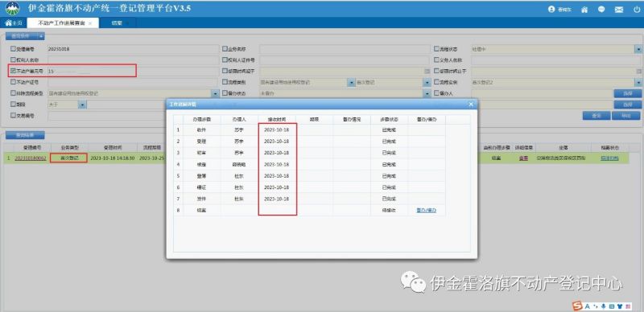This screenshot has width=644, height=312.
Task: Select the 不动产工作进展查询 tab
Action: (x=63, y=23)
